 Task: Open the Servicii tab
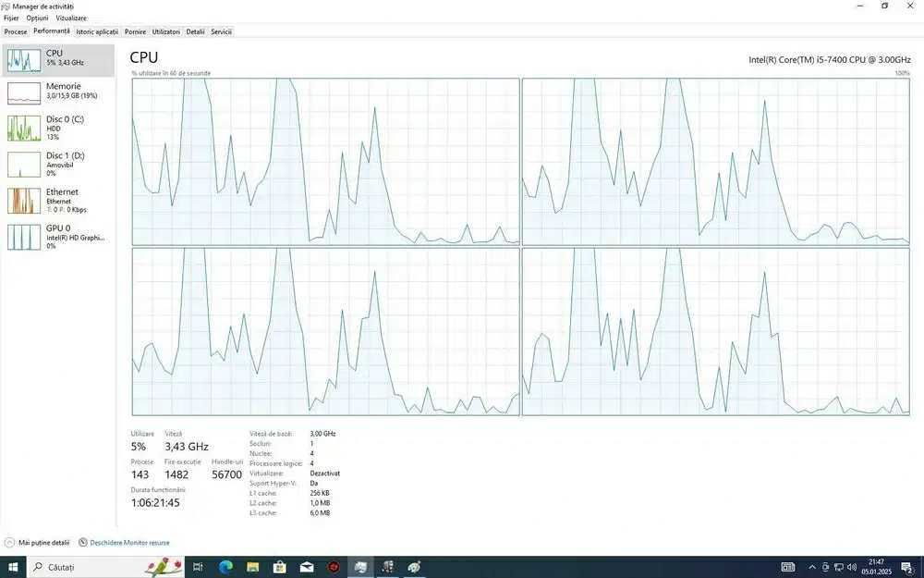(x=221, y=31)
